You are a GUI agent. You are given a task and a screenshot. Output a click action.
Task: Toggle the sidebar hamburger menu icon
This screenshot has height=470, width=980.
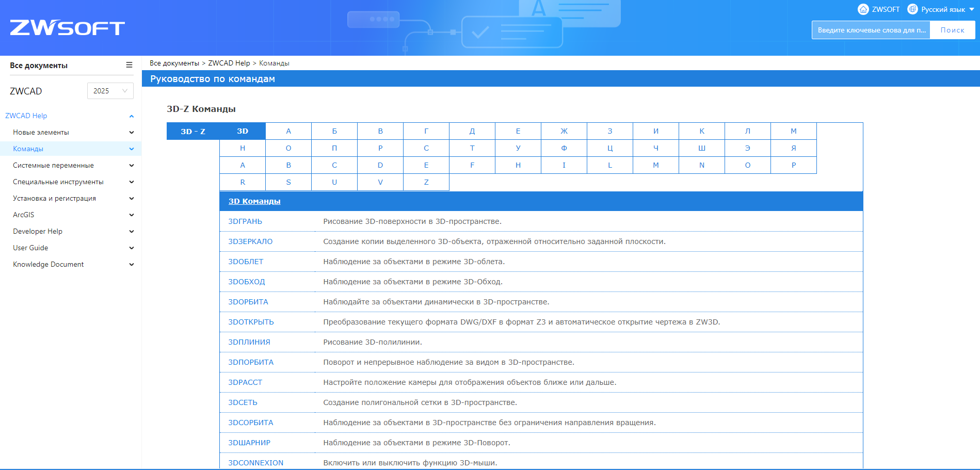129,65
